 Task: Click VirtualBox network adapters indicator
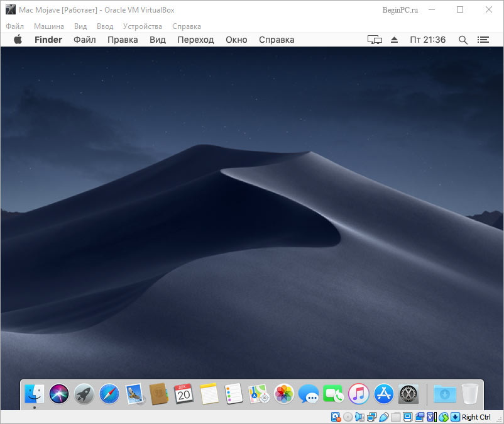coord(371,417)
